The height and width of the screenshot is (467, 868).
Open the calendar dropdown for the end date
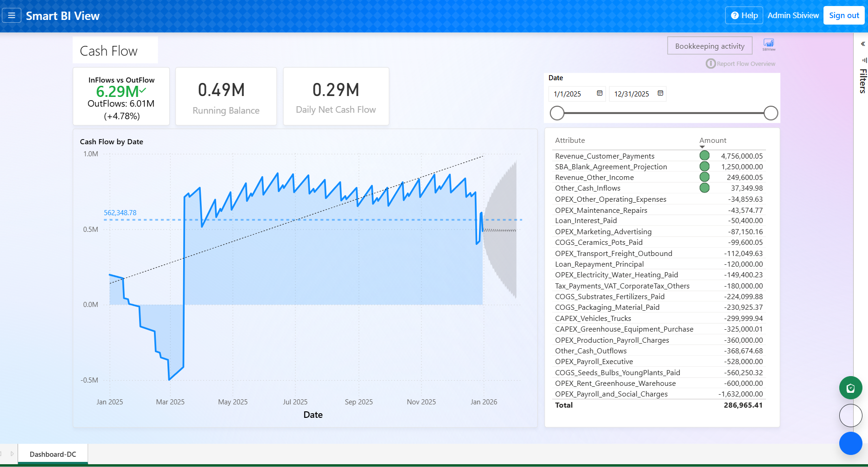click(660, 94)
